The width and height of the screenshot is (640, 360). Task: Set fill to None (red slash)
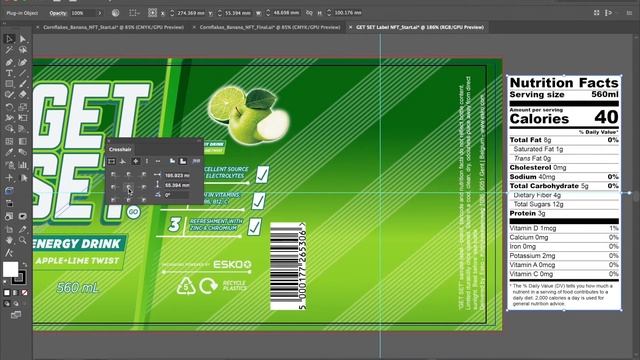click(24, 293)
